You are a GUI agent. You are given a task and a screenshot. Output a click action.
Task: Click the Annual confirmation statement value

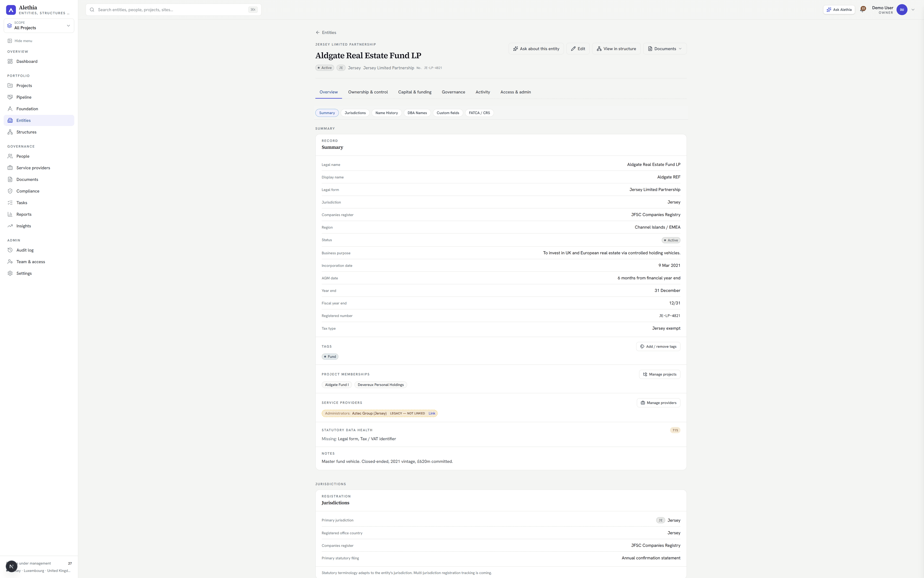pos(651,558)
